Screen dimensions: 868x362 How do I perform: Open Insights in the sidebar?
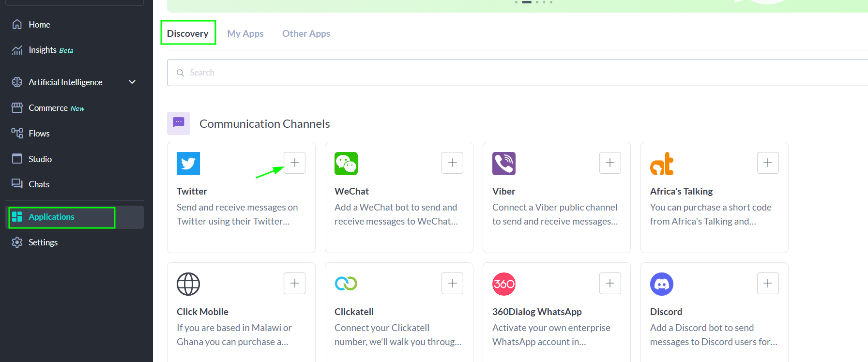[x=43, y=50]
